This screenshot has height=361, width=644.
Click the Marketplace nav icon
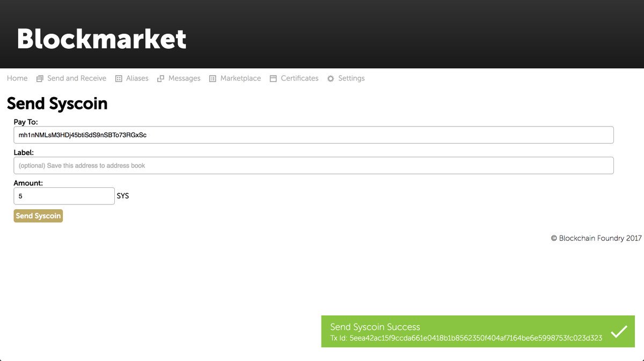(x=213, y=79)
